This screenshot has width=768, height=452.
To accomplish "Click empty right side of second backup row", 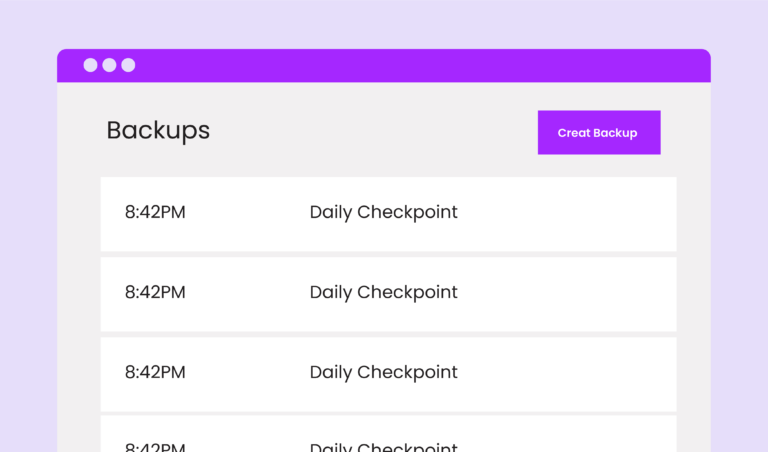I will 568,294.
